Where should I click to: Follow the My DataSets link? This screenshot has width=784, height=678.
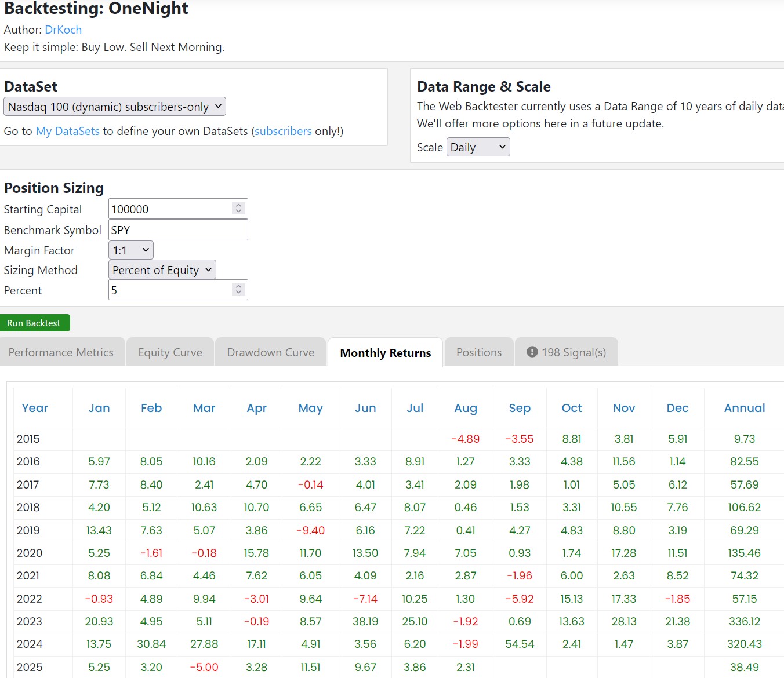pyautogui.click(x=67, y=131)
